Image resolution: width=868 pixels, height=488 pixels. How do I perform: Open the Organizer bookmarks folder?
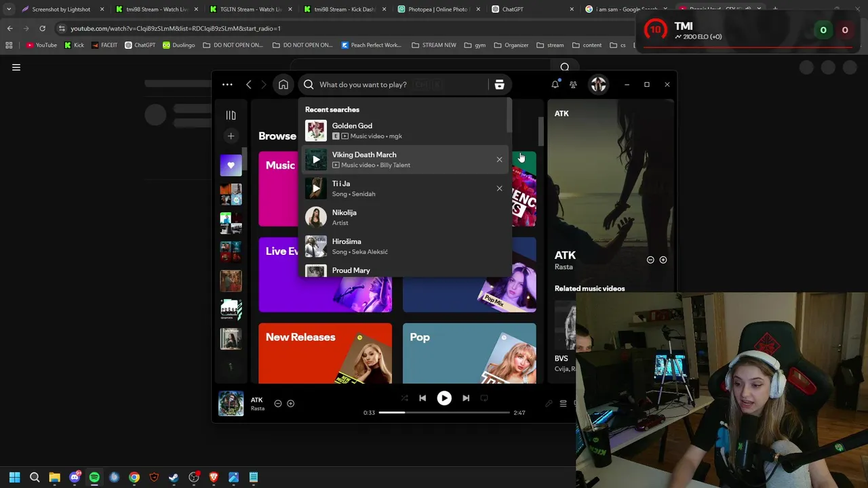511,45
